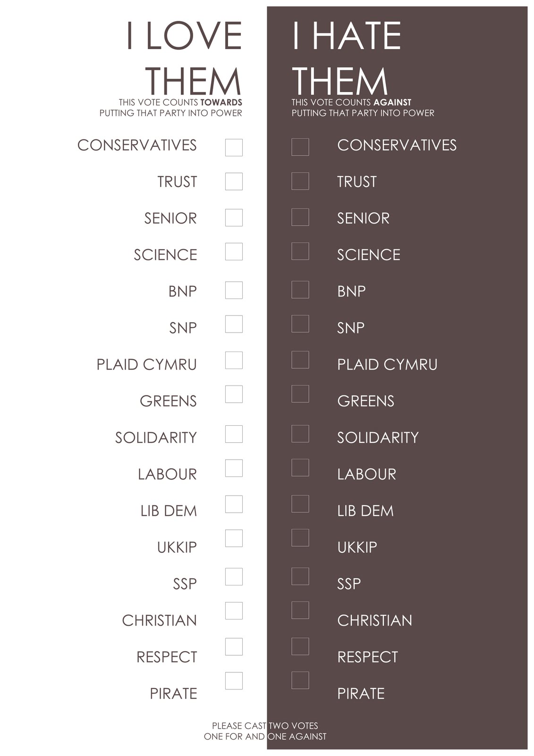
Task: Tick the hate box for Conservatives
Action: point(300,147)
